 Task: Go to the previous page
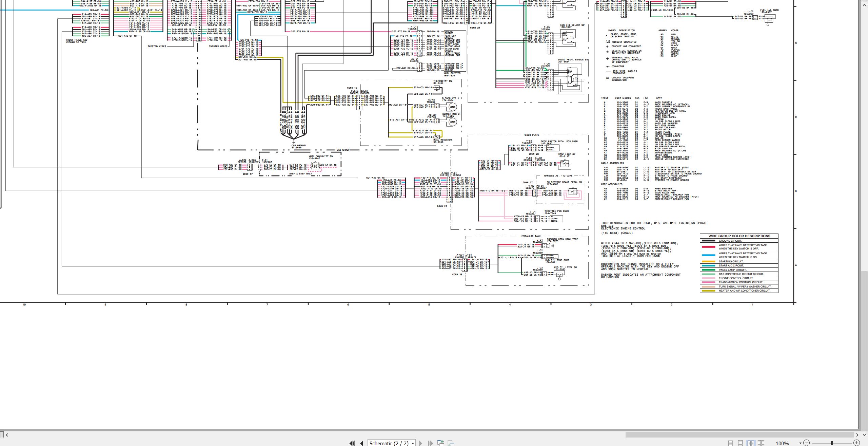pos(362,443)
